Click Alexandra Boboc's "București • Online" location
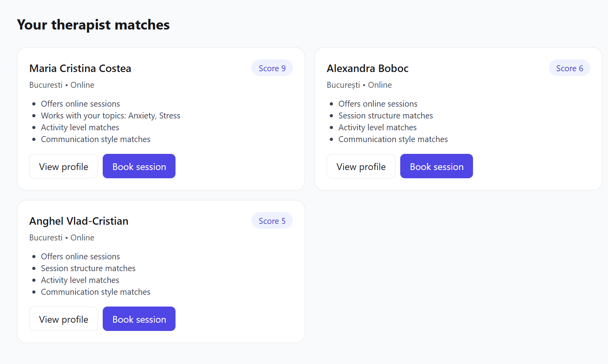Image resolution: width=608 pixels, height=364 pixels. [x=359, y=85]
